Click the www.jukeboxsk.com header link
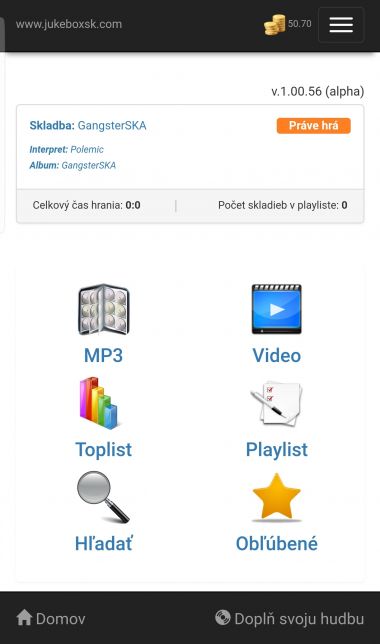The height and width of the screenshot is (644, 380). coord(69,24)
